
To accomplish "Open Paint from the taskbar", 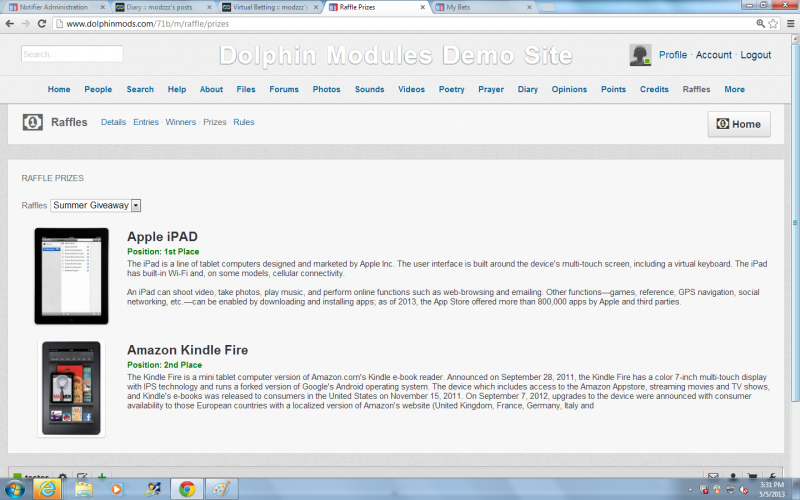I will click(x=221, y=489).
